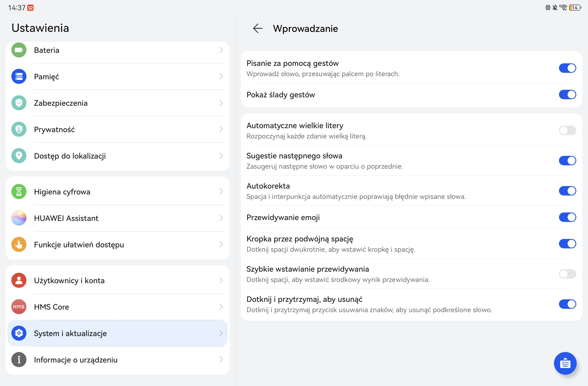Tap the Ustawienia header text
Viewport: 588px width, 386px height.
[40, 28]
